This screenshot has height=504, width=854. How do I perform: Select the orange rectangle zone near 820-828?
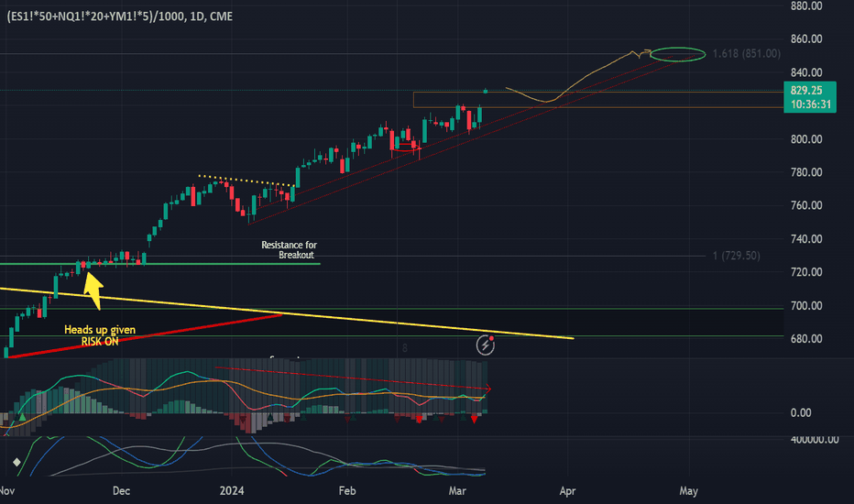tap(598, 100)
